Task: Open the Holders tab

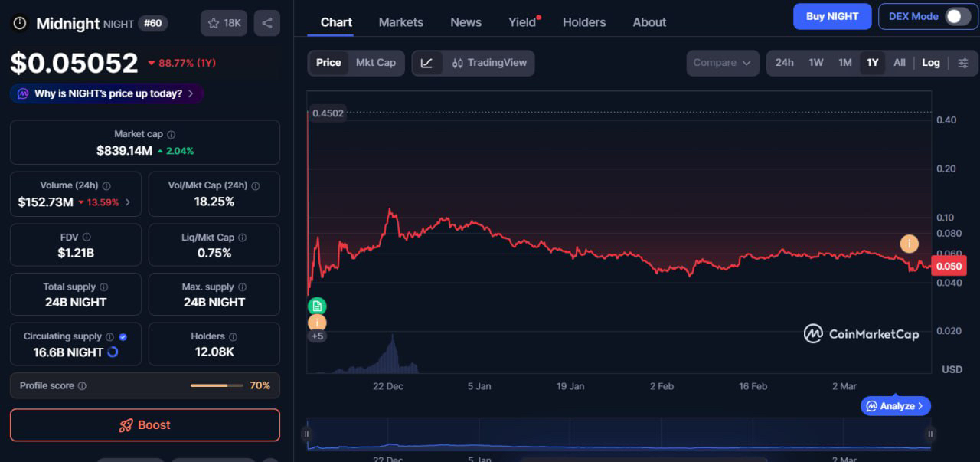Action: (584, 22)
